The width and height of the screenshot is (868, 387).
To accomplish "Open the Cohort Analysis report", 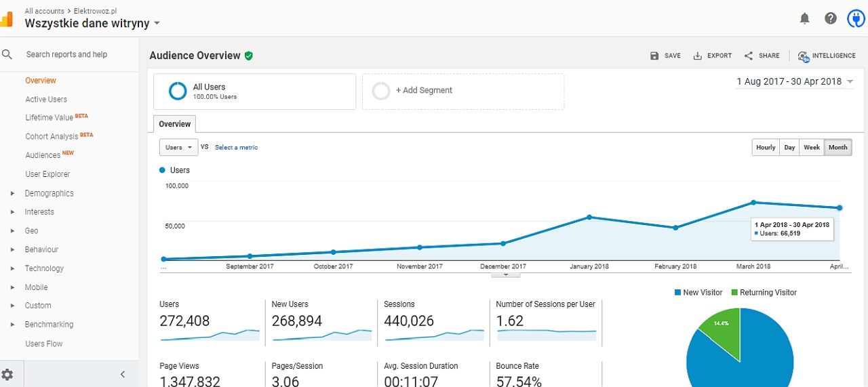I will click(52, 136).
